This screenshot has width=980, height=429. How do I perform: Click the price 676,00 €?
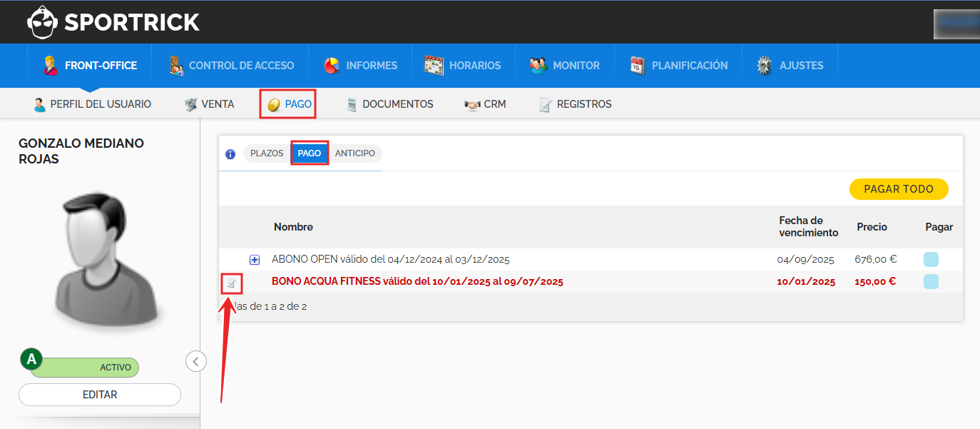[875, 260]
